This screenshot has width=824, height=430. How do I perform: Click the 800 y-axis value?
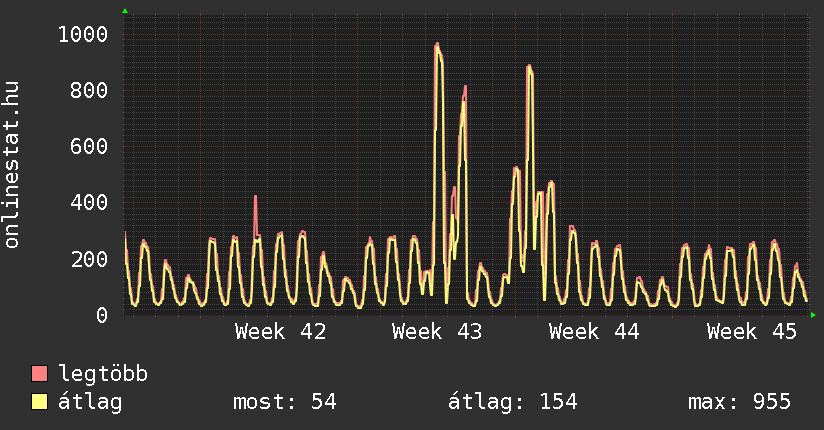88,90
